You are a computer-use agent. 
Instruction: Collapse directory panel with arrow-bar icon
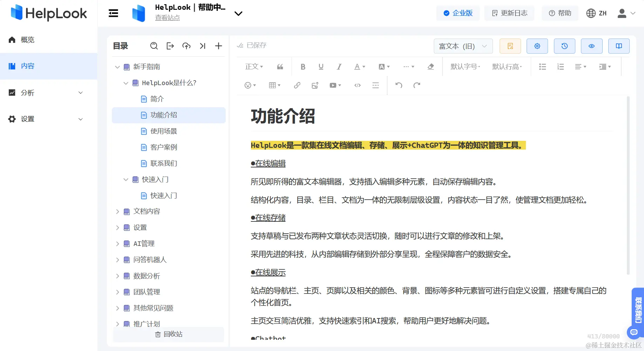coord(203,46)
